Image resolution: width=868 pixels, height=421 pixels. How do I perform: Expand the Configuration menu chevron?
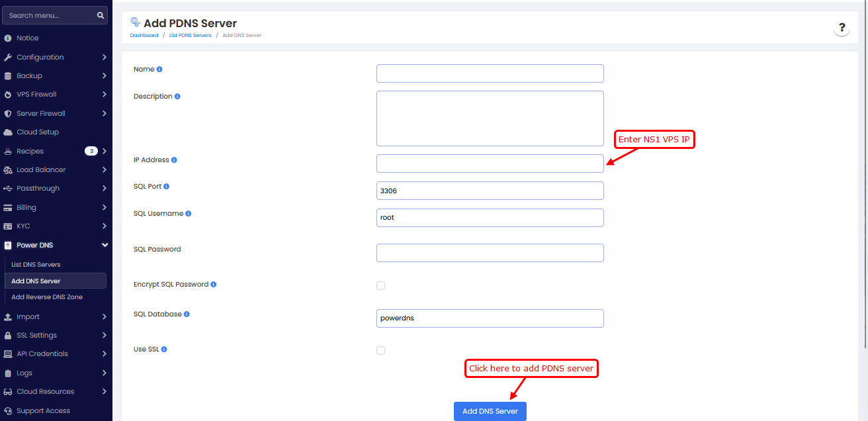pos(105,58)
